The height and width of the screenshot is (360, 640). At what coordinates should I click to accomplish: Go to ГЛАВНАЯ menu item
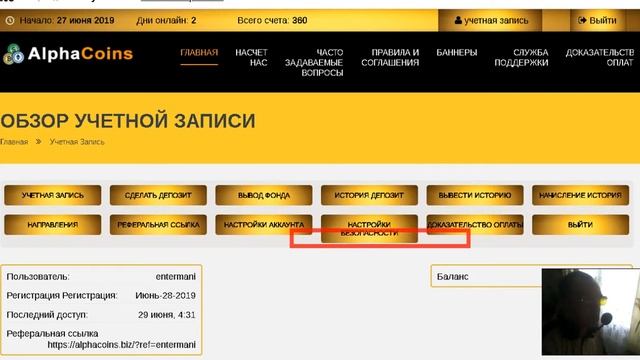pyautogui.click(x=199, y=53)
